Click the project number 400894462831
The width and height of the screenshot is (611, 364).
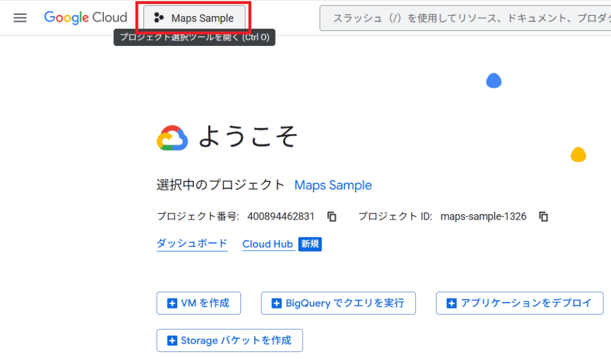point(280,217)
